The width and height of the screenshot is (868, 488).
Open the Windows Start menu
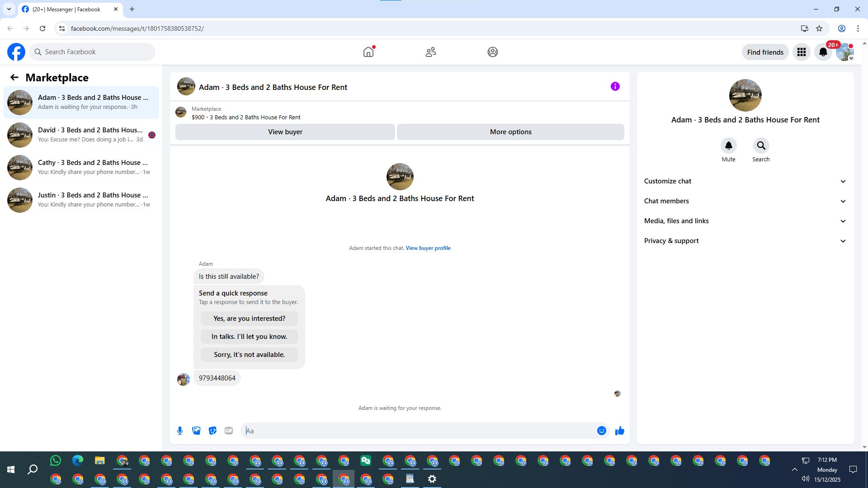(x=11, y=470)
